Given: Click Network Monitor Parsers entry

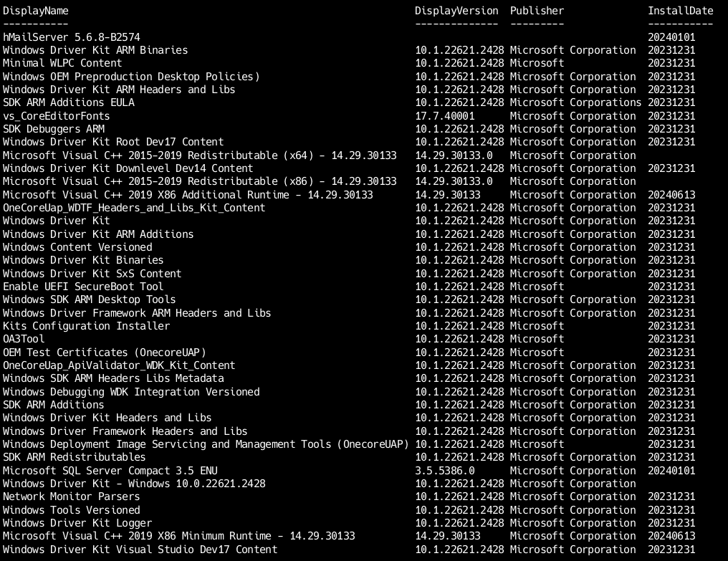Looking at the screenshot, I should (x=71, y=497).
